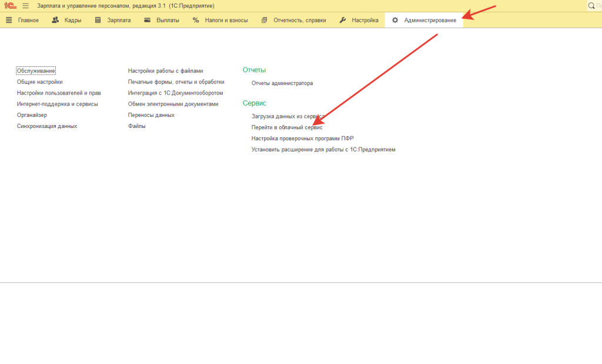Open Интеграция с 1С:Документооборотом

[x=175, y=93]
